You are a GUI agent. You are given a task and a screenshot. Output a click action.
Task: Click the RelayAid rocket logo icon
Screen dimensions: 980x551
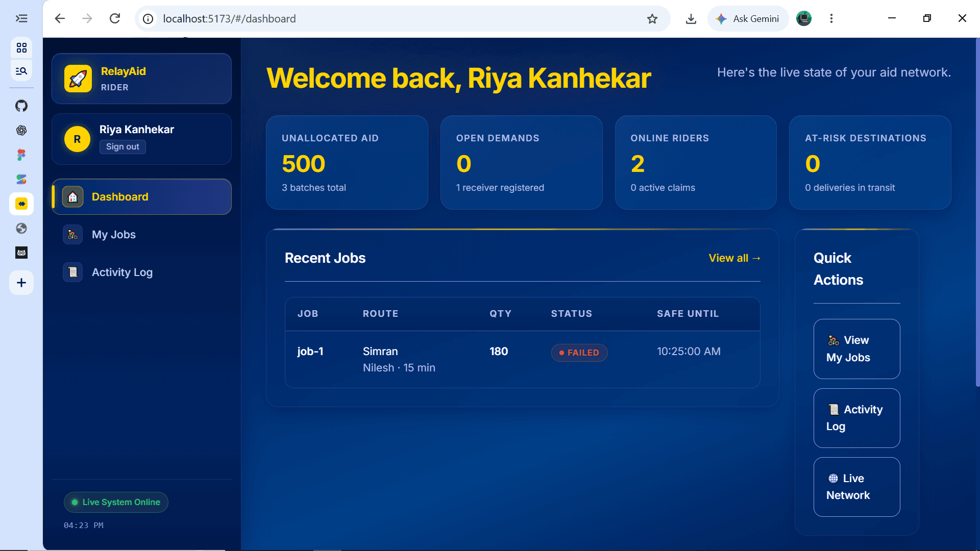point(78,79)
